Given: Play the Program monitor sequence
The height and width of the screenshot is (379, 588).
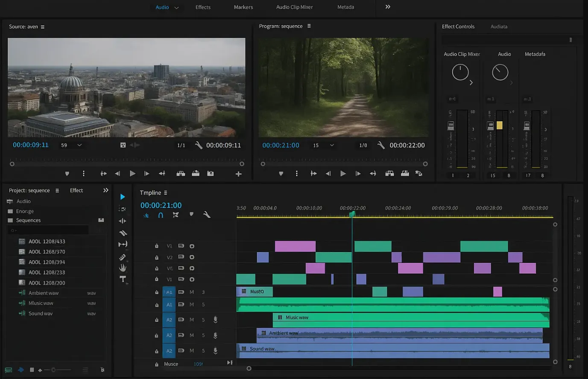Looking at the screenshot, I should (x=343, y=174).
